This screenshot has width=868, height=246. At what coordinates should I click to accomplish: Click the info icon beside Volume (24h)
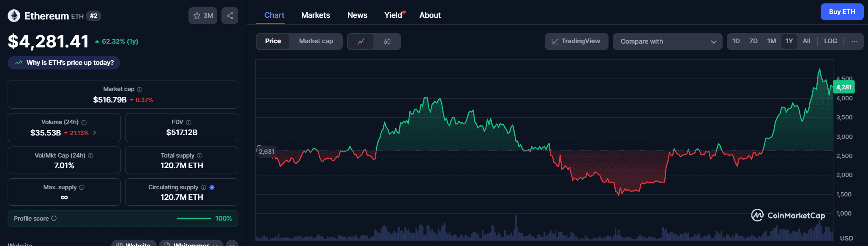tap(84, 122)
